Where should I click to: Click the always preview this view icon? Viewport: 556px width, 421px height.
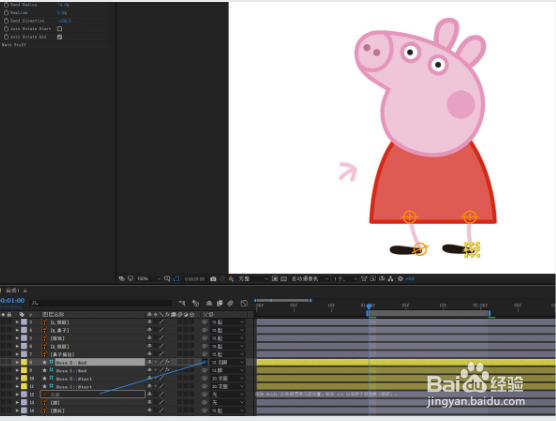[x=122, y=279]
